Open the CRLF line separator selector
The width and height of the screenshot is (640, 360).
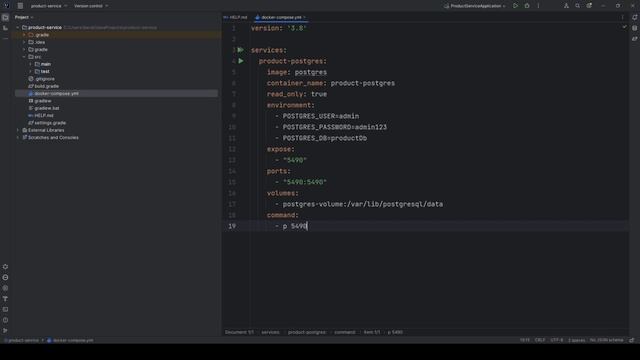540,340
